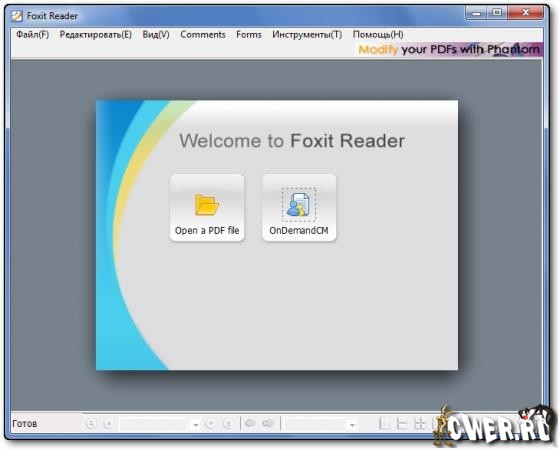Click the page number input field
The image size is (560, 450).
coord(155,424)
